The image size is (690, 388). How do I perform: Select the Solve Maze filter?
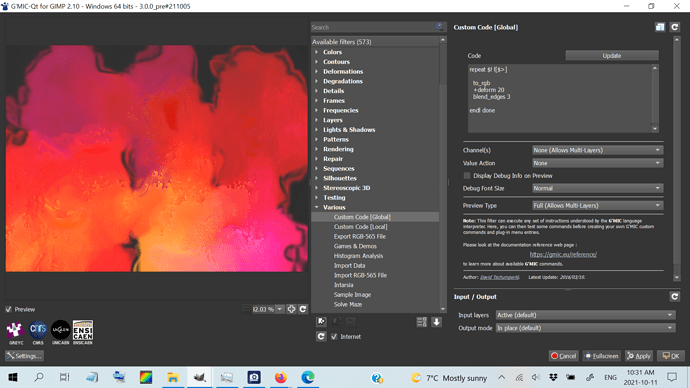pyautogui.click(x=348, y=304)
